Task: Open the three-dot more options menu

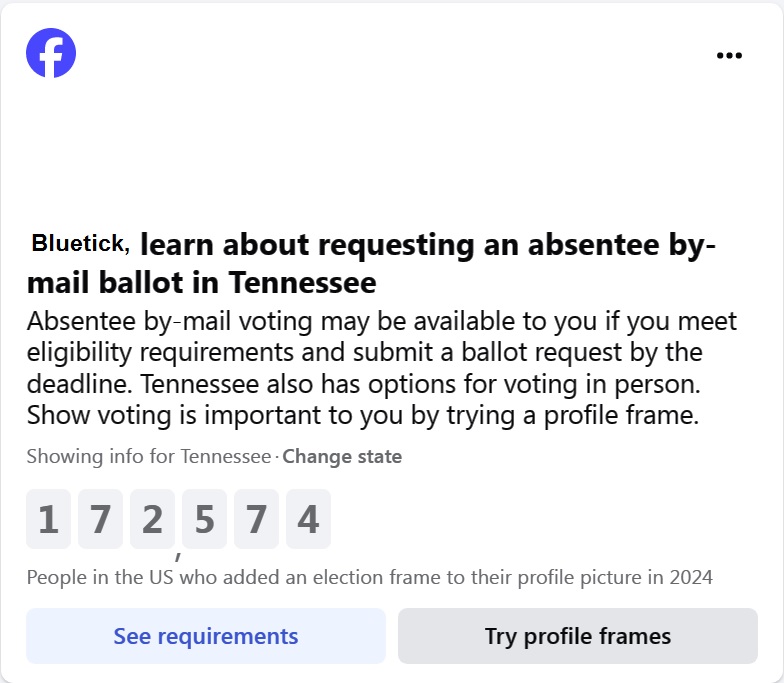Action: tap(730, 56)
